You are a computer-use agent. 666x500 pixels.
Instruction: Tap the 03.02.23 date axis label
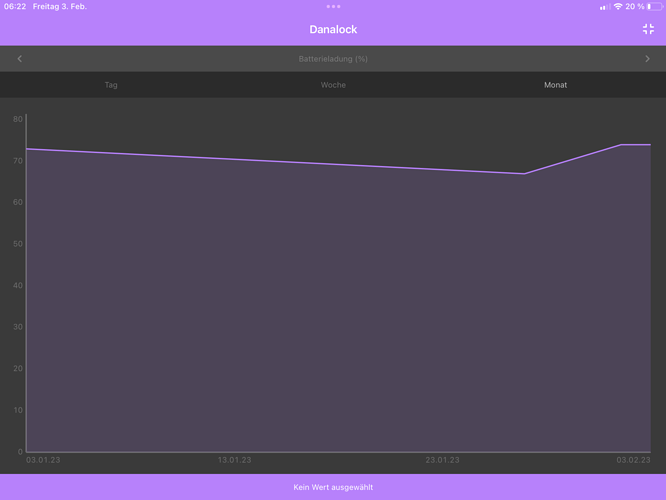click(x=633, y=460)
